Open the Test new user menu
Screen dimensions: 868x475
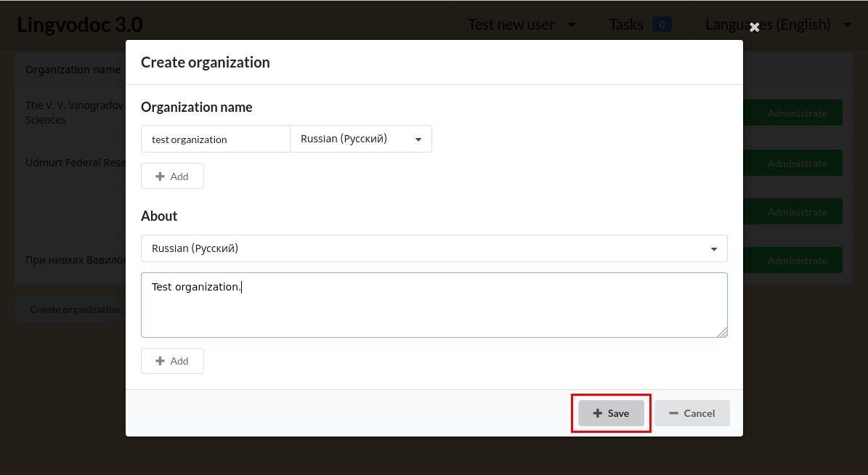(522, 25)
